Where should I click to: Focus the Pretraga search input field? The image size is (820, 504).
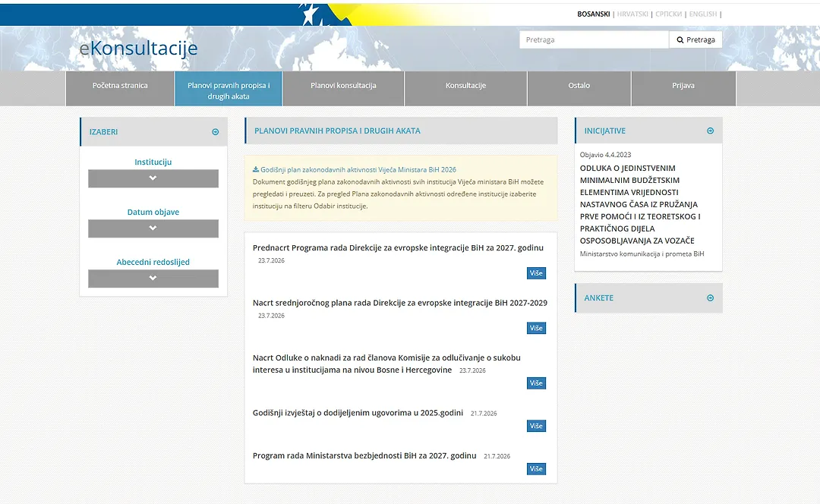(594, 39)
